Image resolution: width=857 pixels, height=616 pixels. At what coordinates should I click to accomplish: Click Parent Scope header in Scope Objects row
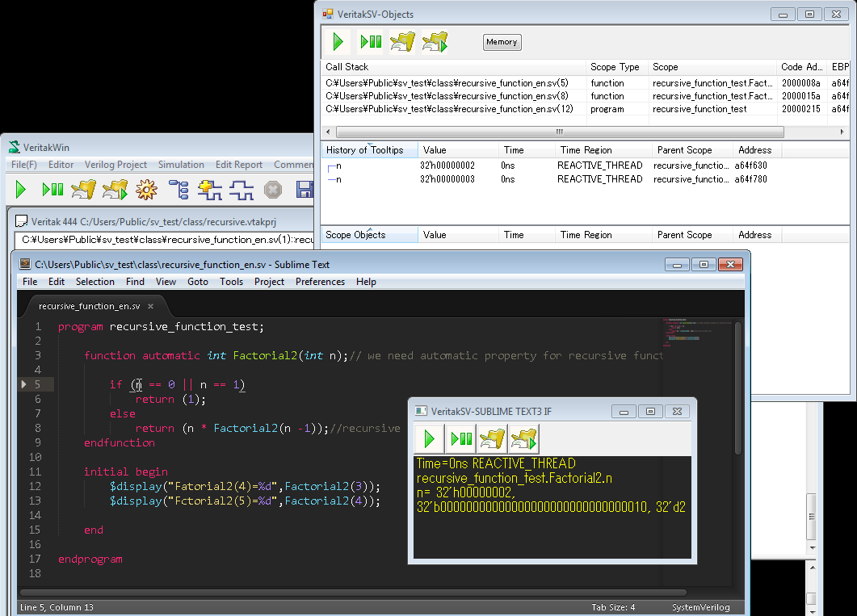pos(692,235)
